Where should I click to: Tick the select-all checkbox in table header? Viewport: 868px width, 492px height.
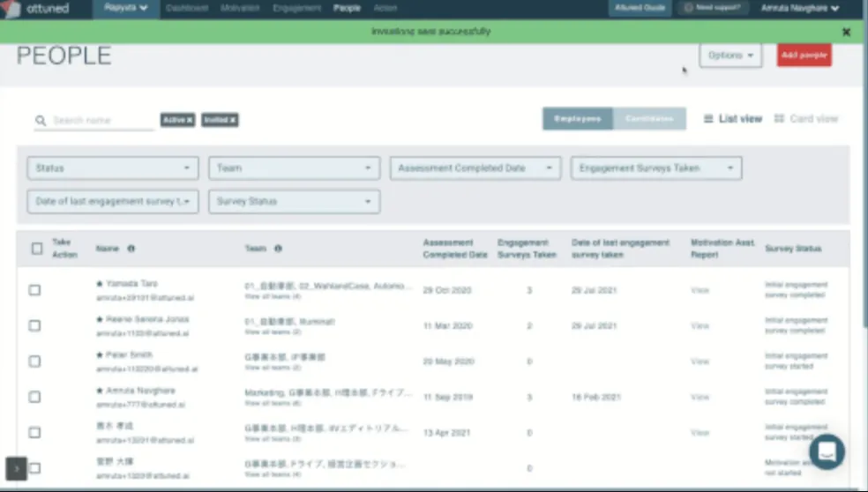click(37, 249)
